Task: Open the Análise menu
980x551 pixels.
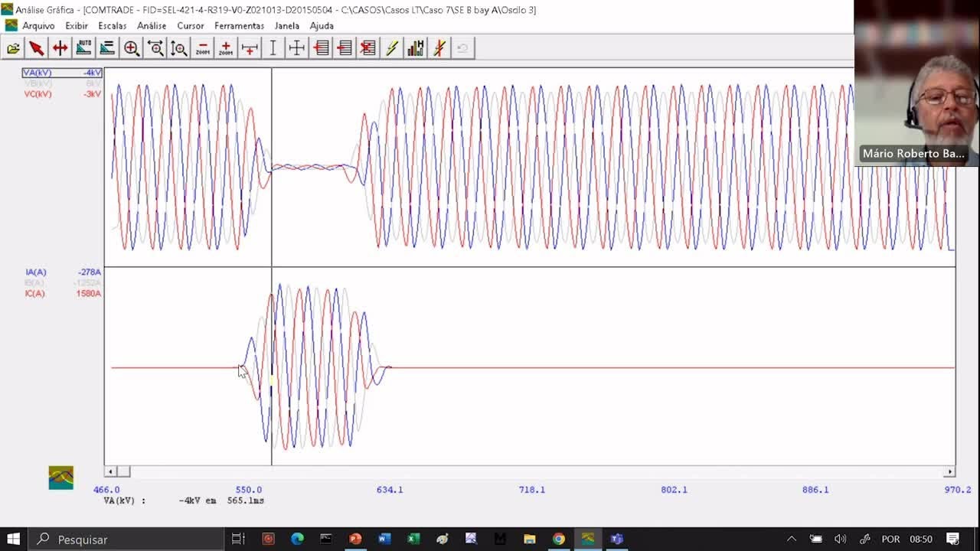Action: coord(152,26)
